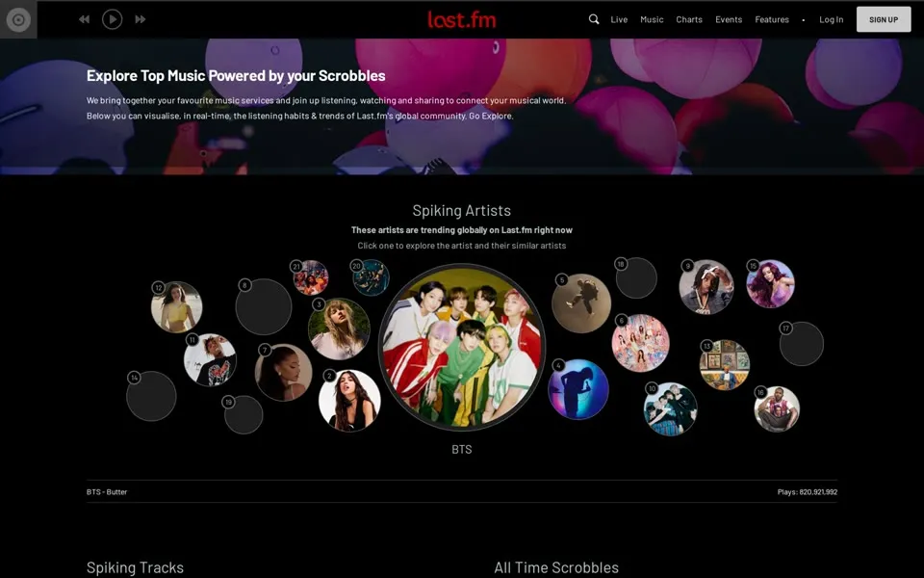Select empty artist bubble number 14
Image resolution: width=924 pixels, height=578 pixels.
(x=151, y=396)
